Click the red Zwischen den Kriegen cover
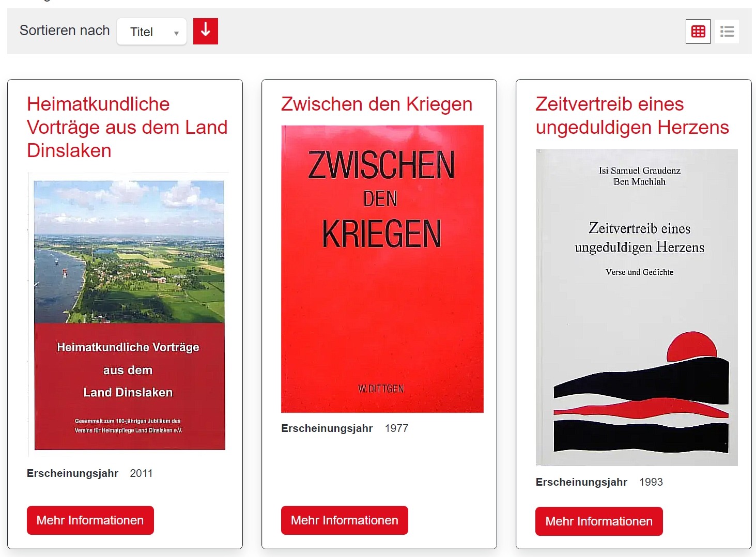Viewport: 756px width, 557px height. (382, 269)
